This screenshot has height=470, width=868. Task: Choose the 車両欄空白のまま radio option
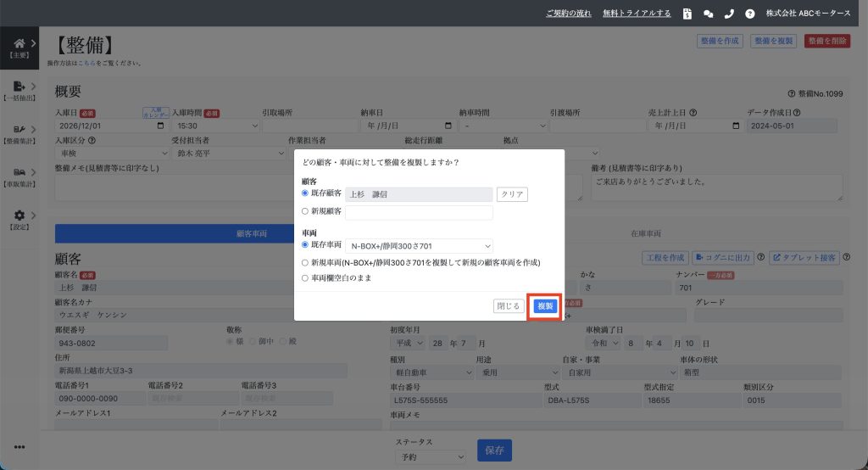[x=305, y=277]
